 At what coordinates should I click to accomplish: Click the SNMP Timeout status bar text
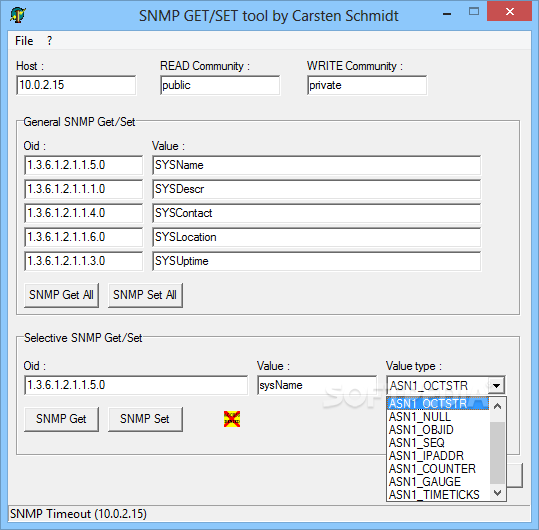[x=78, y=514]
